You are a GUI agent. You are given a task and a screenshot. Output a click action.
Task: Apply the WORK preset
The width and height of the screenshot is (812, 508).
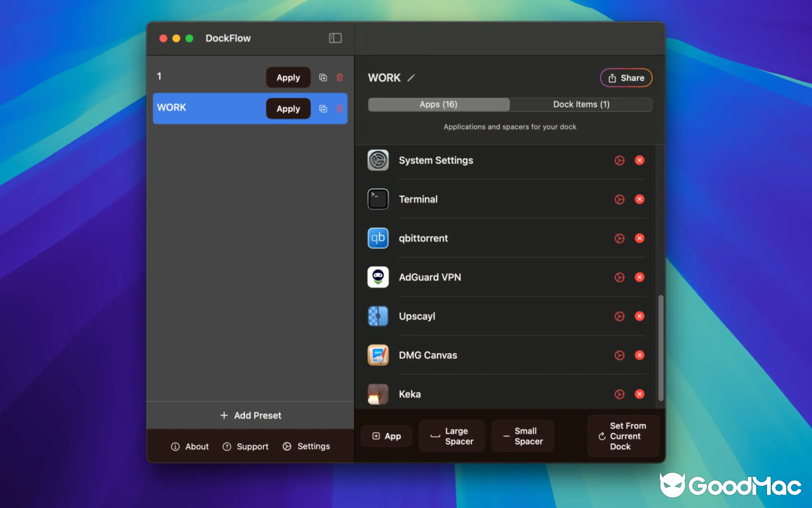pyautogui.click(x=288, y=108)
